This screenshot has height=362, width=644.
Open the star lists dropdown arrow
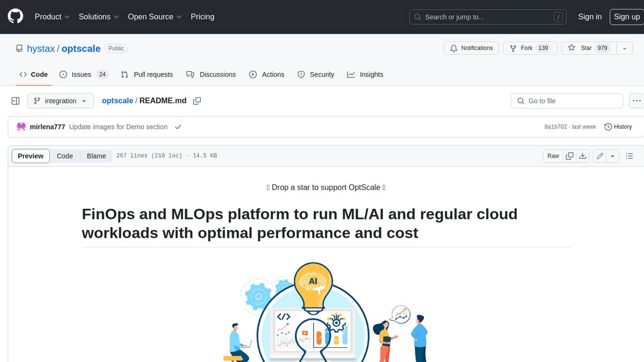point(625,48)
